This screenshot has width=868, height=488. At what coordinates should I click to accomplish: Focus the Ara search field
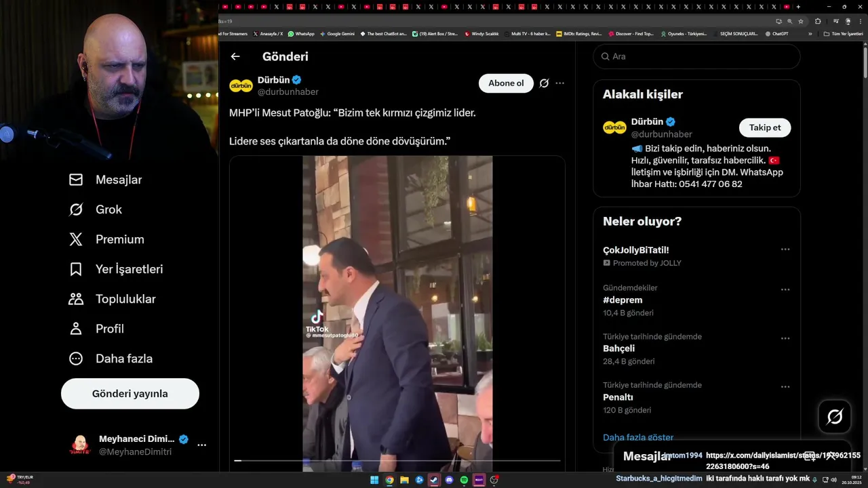(x=696, y=56)
